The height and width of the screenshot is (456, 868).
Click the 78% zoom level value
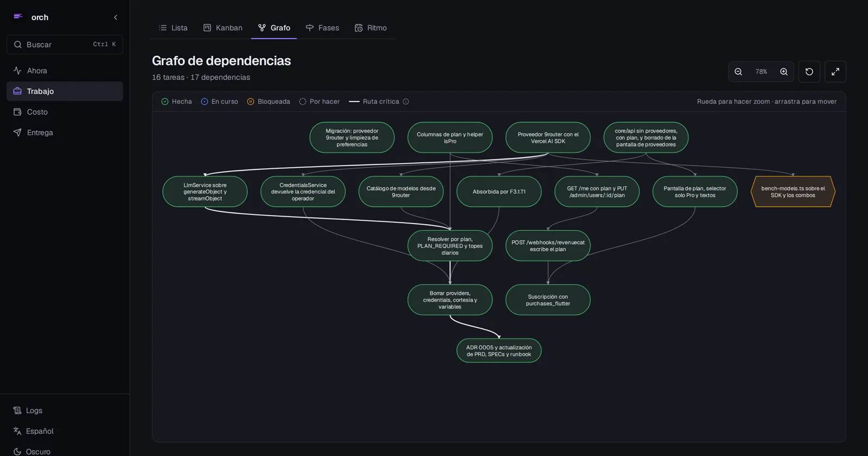[x=761, y=72]
